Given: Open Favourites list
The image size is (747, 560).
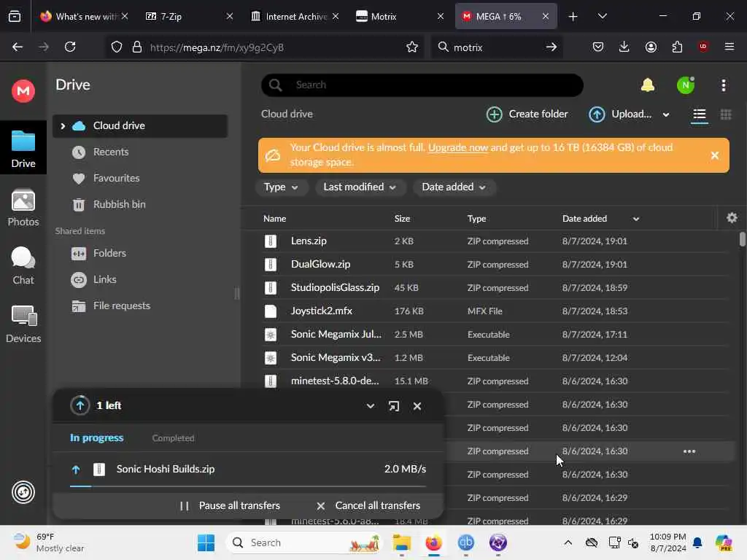Looking at the screenshot, I should [x=116, y=178].
